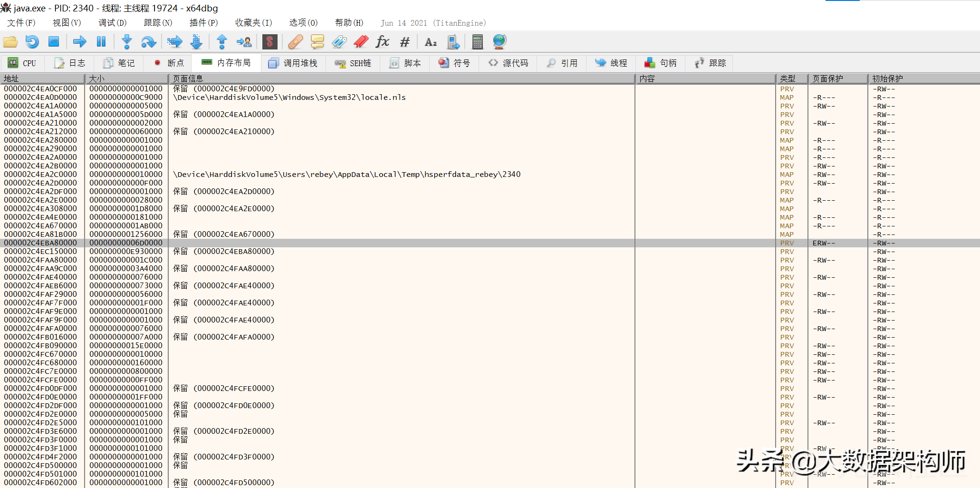Pause execution of the debuggee

tap(101, 42)
